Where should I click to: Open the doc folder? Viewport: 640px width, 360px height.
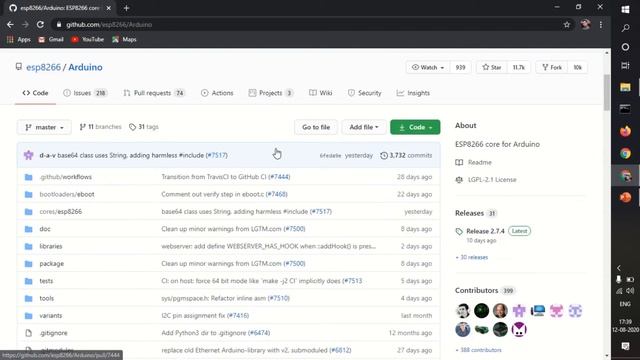click(45, 229)
